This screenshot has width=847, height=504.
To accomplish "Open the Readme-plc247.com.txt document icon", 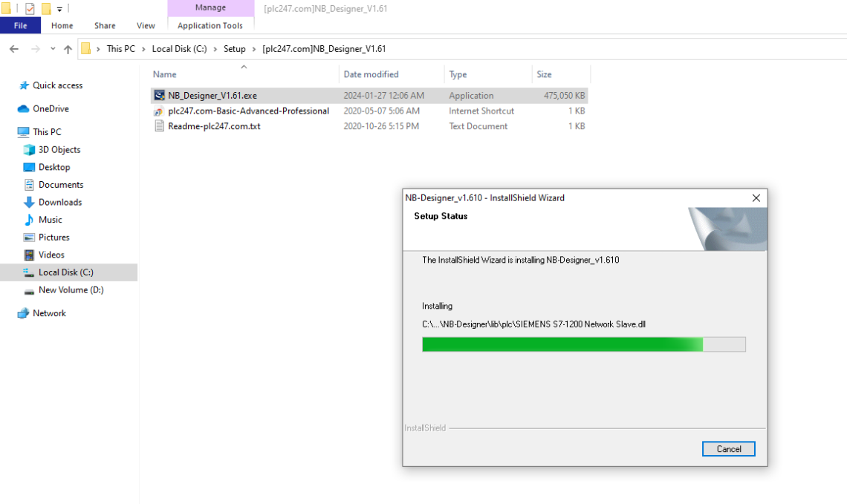I will coord(159,126).
